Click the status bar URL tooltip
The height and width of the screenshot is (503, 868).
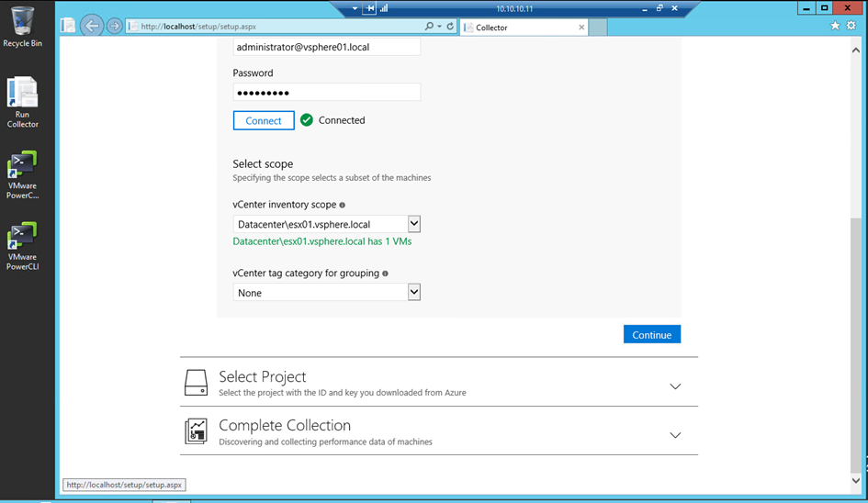click(x=124, y=485)
